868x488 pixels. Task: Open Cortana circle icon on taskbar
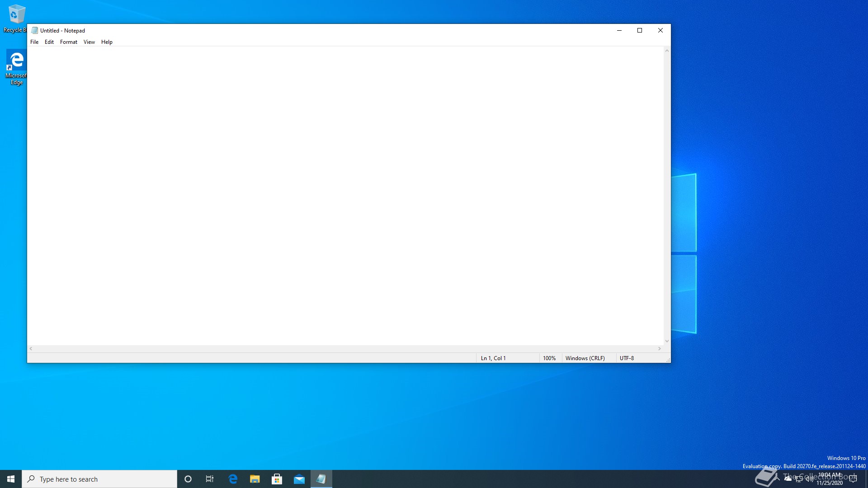pos(188,479)
